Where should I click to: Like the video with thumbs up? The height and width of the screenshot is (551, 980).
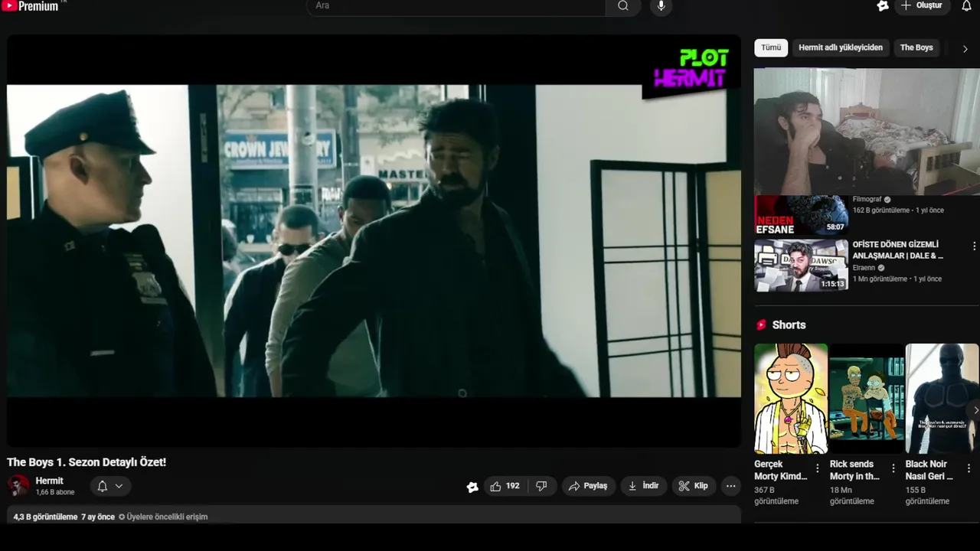(505, 486)
